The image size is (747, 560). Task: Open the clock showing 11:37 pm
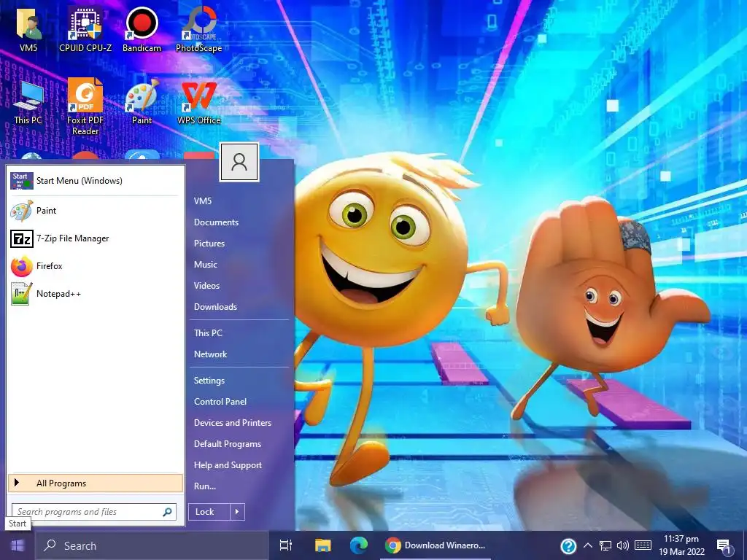pos(682,545)
